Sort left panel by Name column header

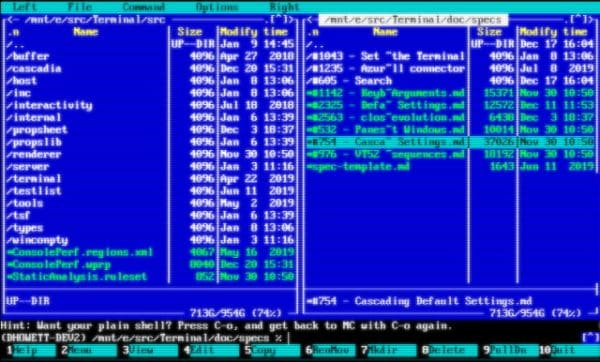pos(86,32)
